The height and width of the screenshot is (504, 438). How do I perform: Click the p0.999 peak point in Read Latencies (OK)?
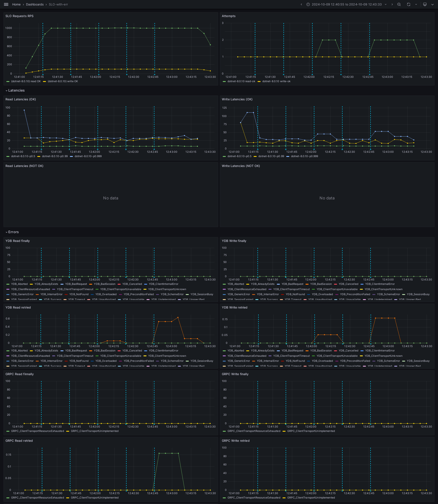(x=24, y=110)
